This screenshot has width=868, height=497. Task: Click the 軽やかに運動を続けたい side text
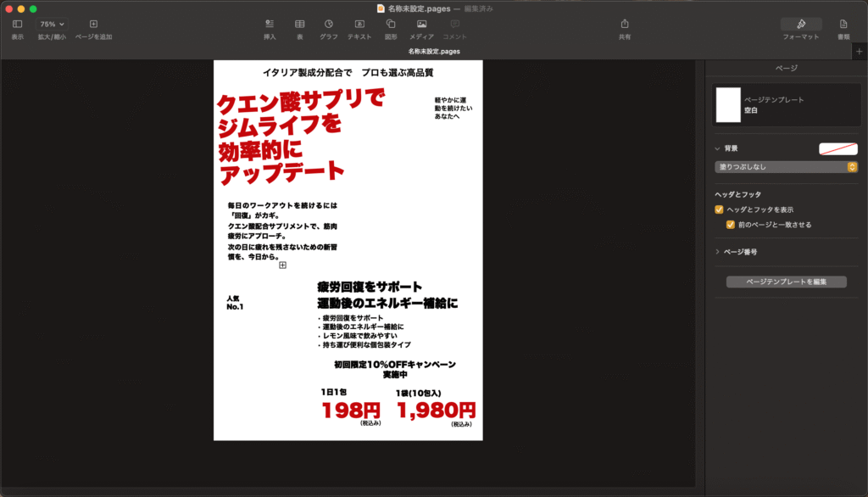point(453,108)
